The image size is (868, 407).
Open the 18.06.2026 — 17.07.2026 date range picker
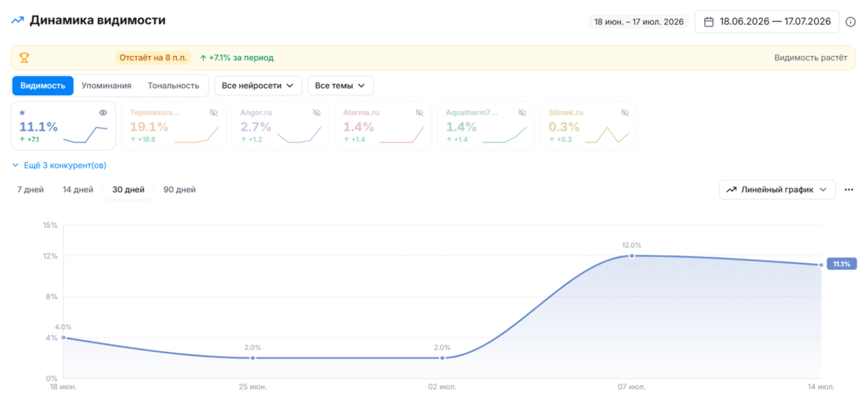click(767, 22)
